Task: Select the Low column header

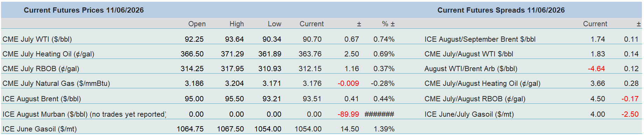Action: coord(274,24)
